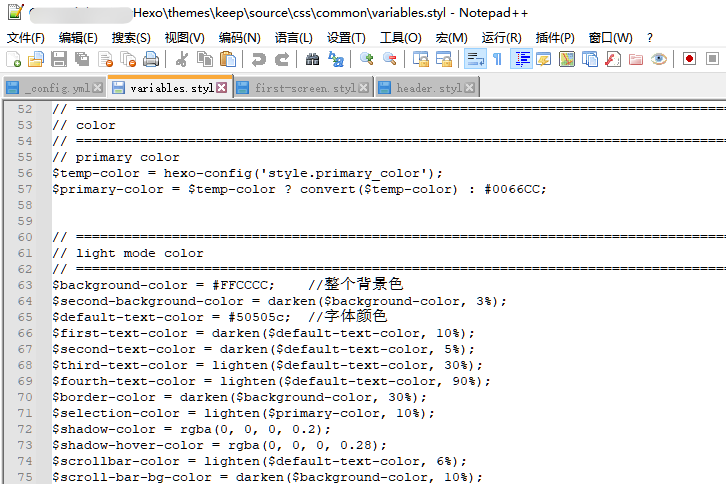Open the Document List panel icon
The height and width of the screenshot is (484, 726).
590,59
